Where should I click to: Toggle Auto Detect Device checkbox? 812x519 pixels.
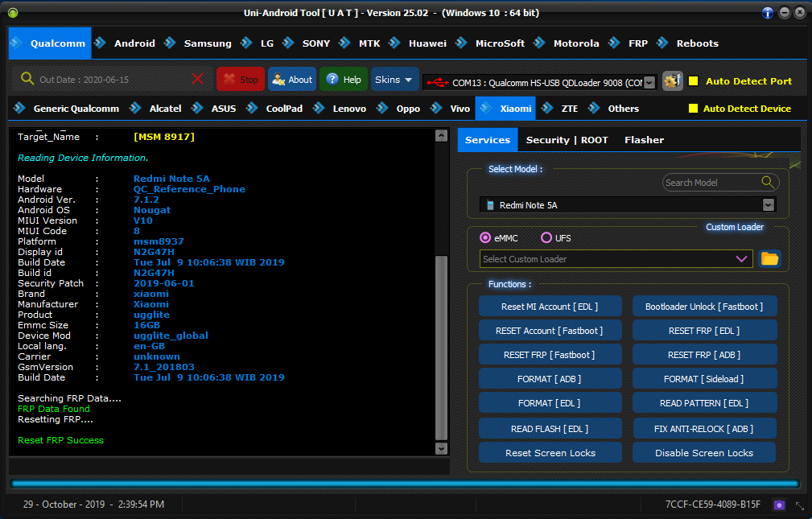coord(693,109)
